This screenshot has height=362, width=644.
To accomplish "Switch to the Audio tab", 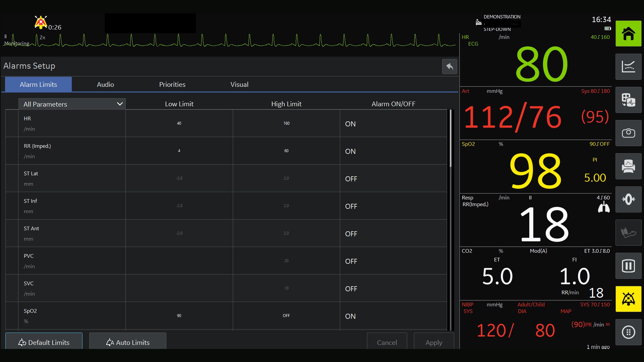I will [105, 84].
